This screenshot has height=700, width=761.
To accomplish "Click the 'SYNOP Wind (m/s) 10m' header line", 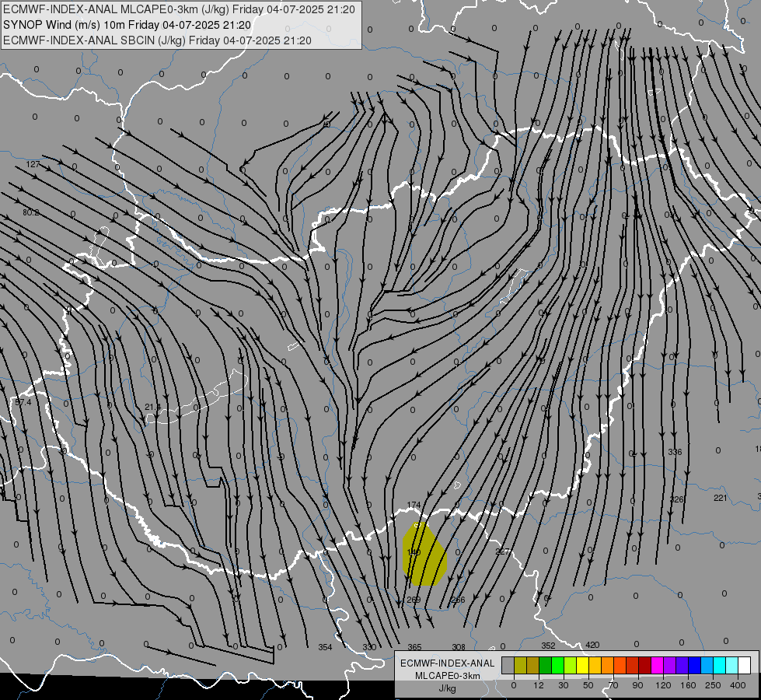I will pyautogui.click(x=127, y=25).
